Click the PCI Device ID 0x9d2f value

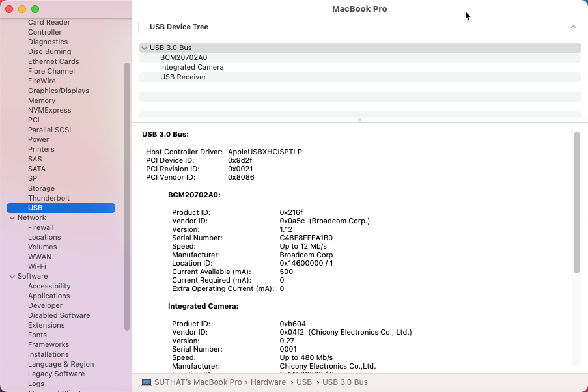(x=240, y=160)
